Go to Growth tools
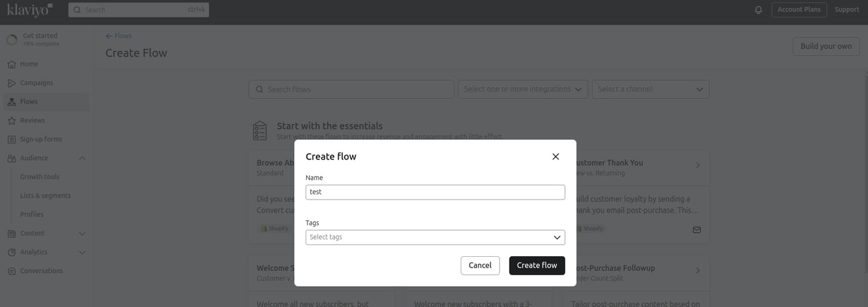 click(39, 177)
